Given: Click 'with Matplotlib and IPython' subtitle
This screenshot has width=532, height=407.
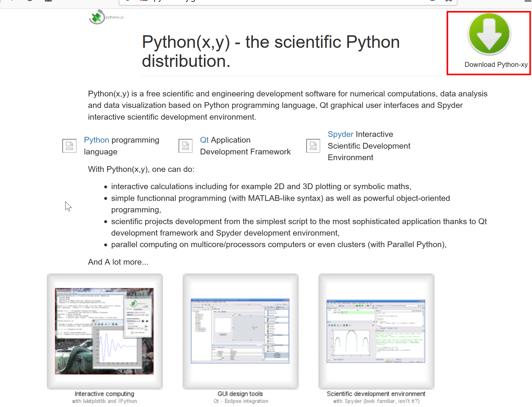Looking at the screenshot, I should pyautogui.click(x=104, y=401).
